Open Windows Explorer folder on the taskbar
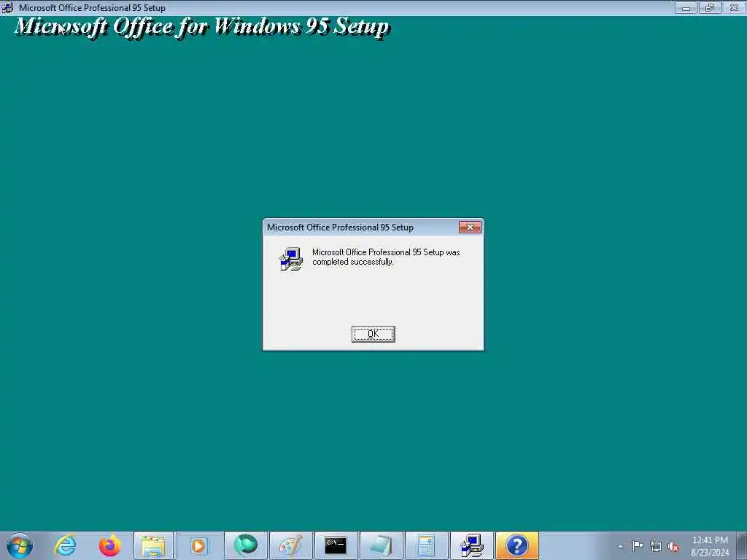The image size is (747, 560). [154, 545]
